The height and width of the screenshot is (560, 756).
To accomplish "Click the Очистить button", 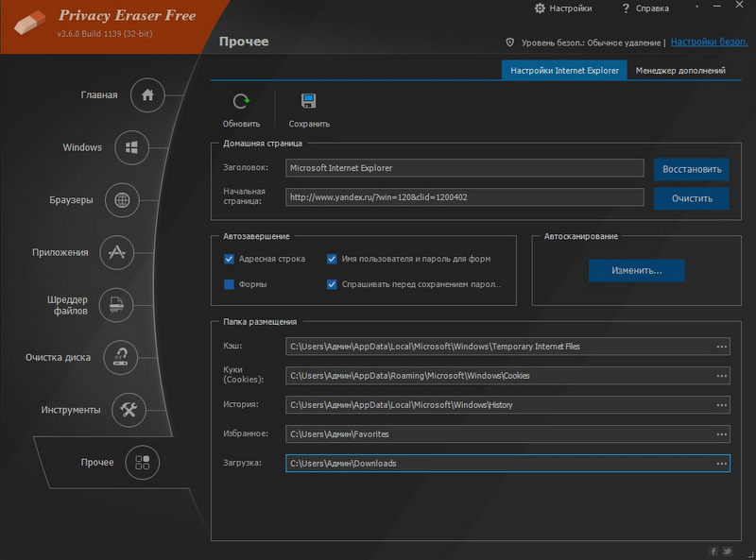I will pyautogui.click(x=692, y=198).
